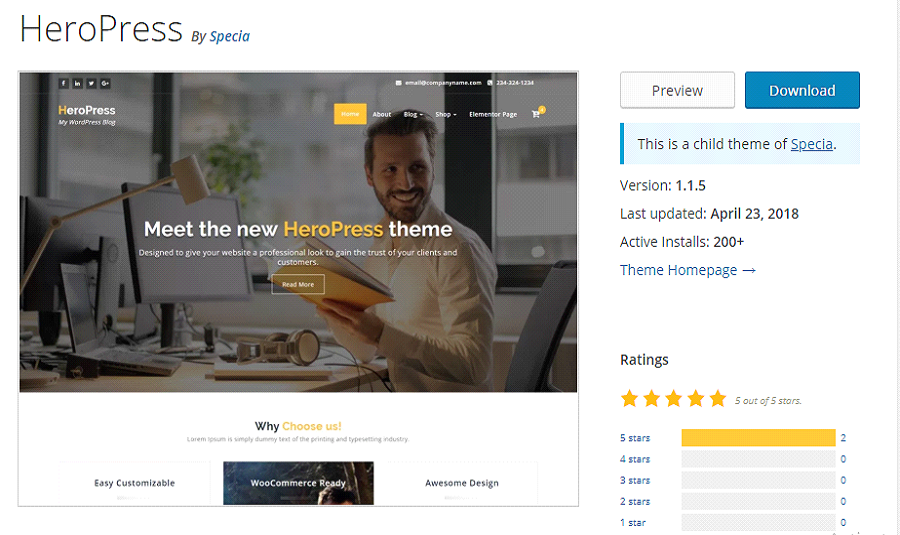Click the empty 4 stars rating bar
Image resolution: width=900 pixels, height=535 pixels.
pyautogui.click(x=758, y=459)
